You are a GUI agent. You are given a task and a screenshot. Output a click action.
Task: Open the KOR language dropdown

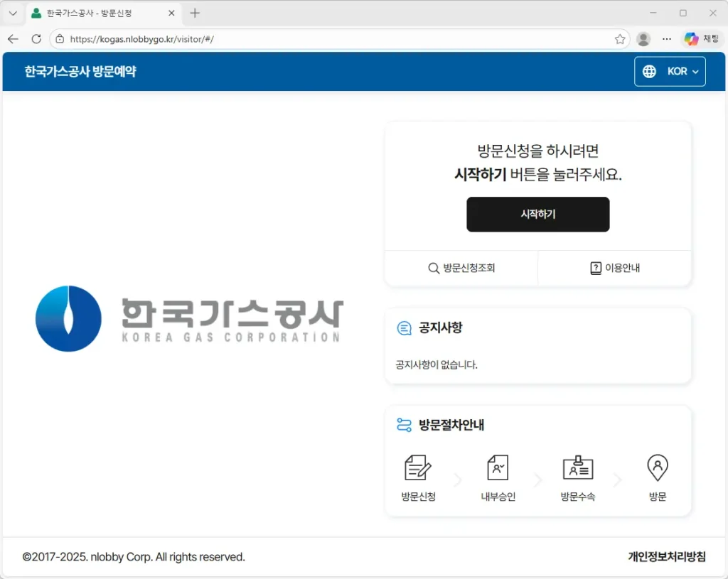coord(682,72)
